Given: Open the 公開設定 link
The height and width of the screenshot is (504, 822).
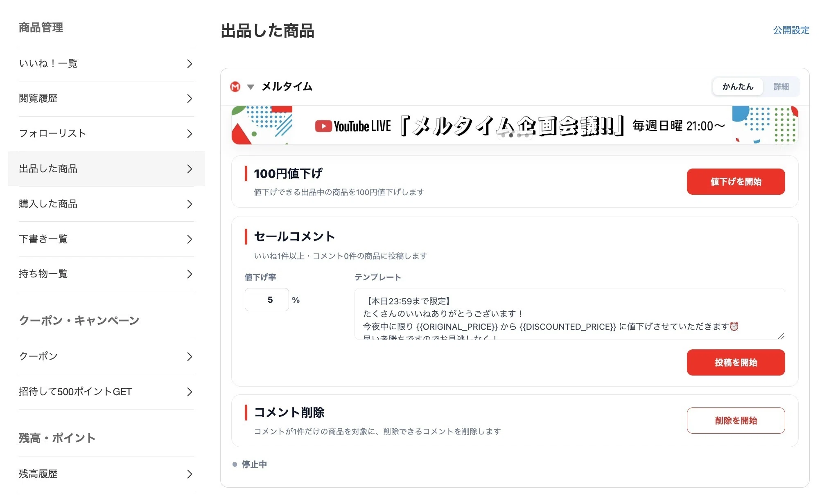Looking at the screenshot, I should point(791,30).
